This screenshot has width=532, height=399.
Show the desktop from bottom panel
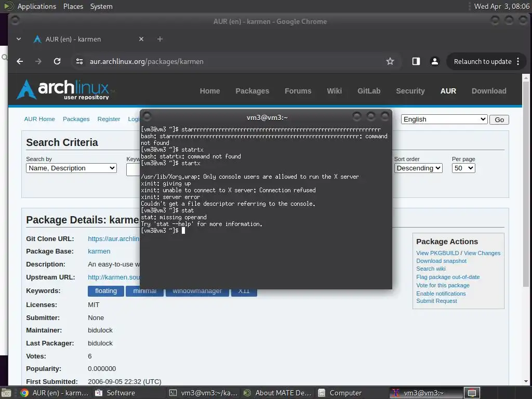point(6,393)
